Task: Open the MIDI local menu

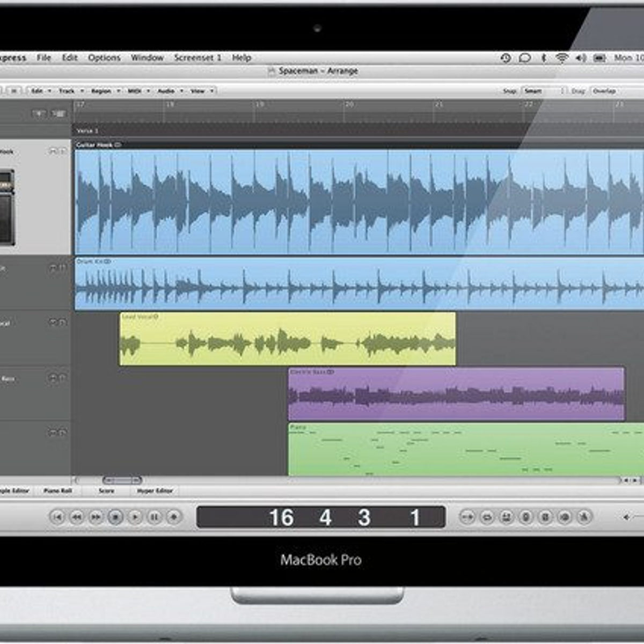Action: tap(138, 91)
